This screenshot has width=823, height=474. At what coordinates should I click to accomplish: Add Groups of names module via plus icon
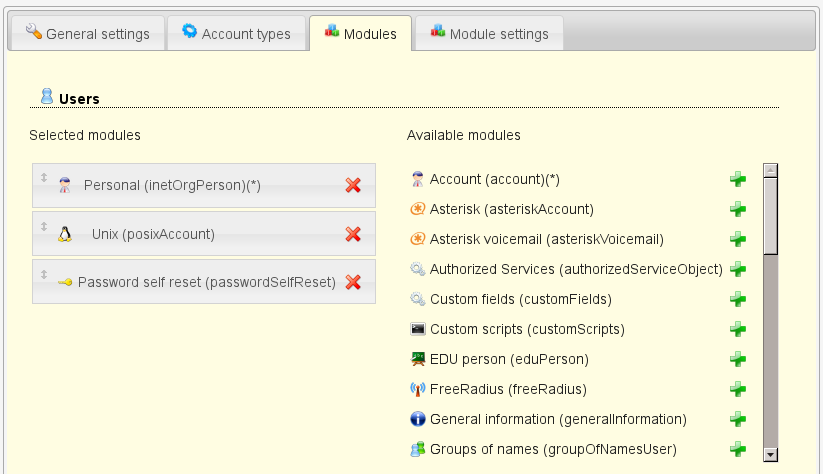(738, 449)
